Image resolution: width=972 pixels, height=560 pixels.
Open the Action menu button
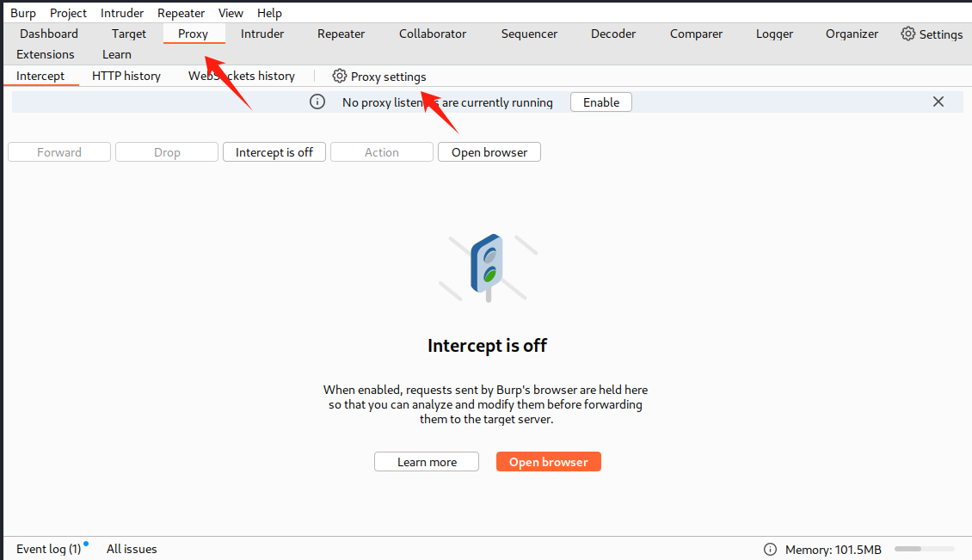382,152
